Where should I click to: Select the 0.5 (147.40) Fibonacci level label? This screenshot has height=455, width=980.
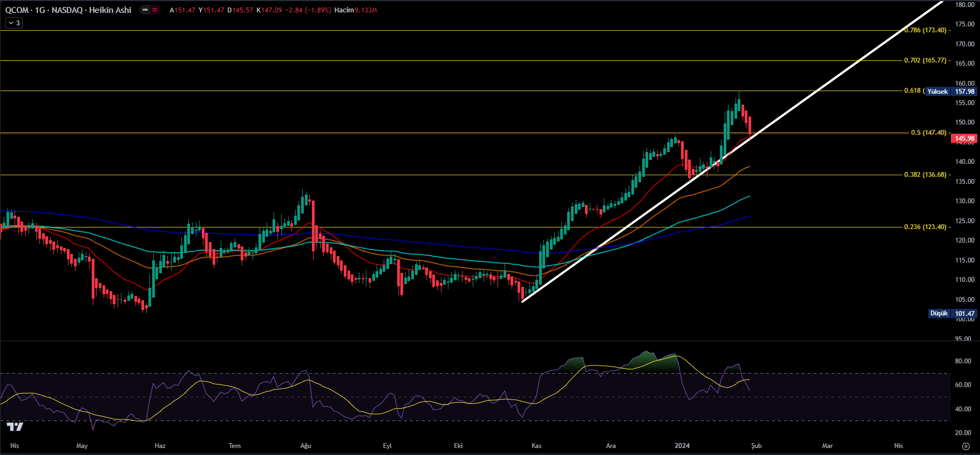click(x=928, y=133)
